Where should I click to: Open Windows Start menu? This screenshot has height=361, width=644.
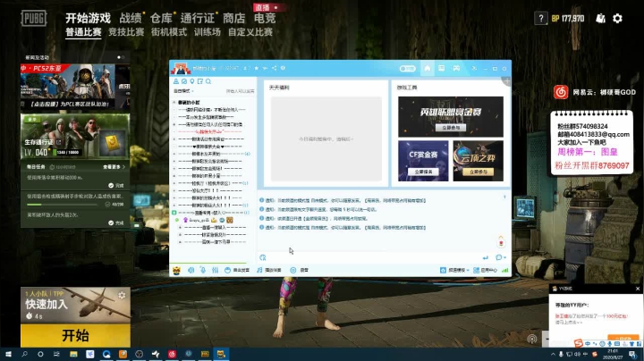pos(8,354)
